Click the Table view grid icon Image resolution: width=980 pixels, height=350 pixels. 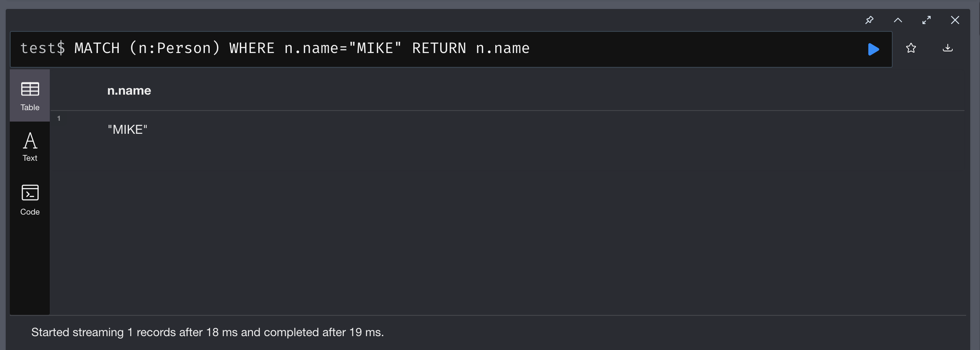tap(30, 89)
